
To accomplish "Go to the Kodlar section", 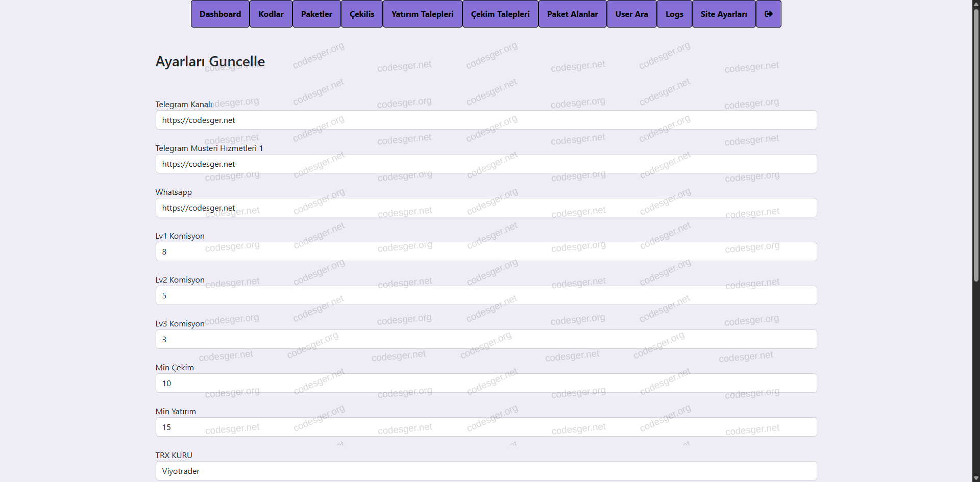I will (x=271, y=14).
